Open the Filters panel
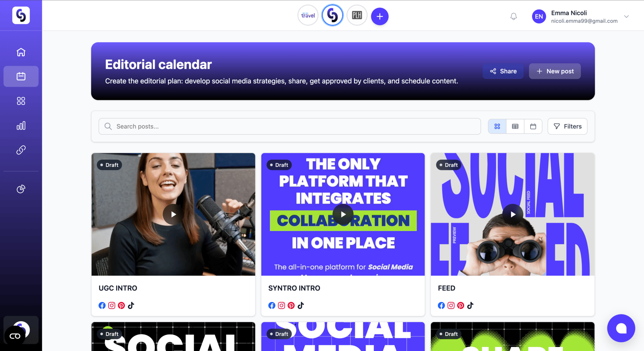Screen dimensions: 644x351 [568, 126]
